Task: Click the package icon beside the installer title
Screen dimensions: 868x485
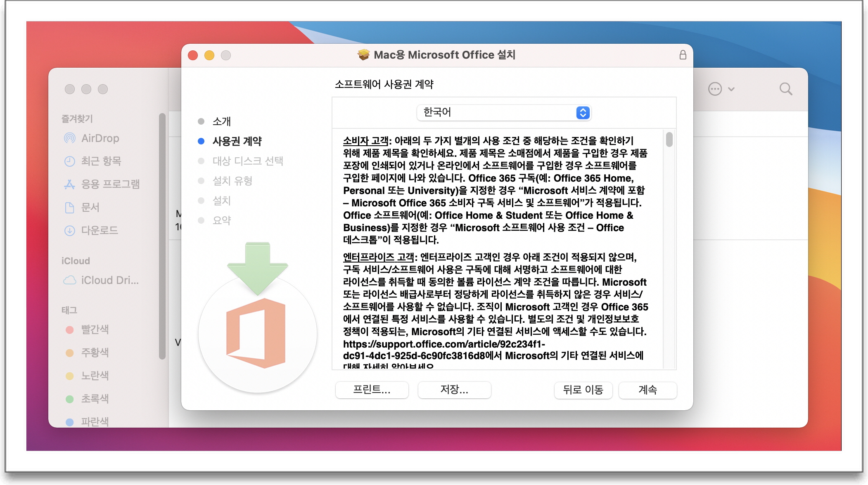Action: pos(364,55)
